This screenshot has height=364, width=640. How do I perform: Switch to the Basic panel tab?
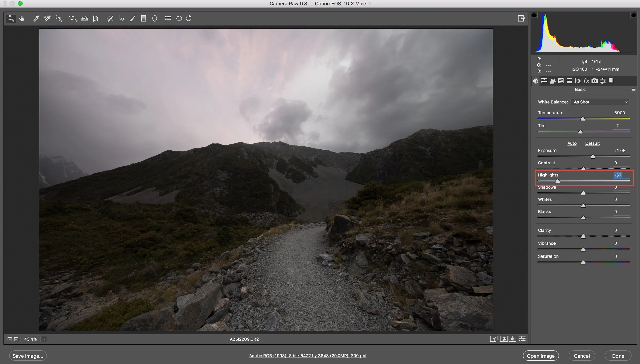pyautogui.click(x=536, y=81)
